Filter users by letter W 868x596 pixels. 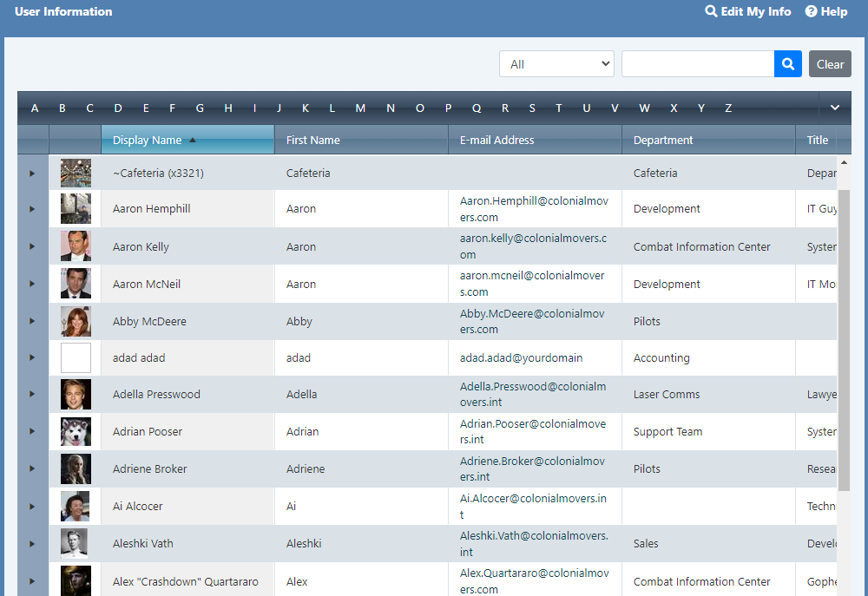click(x=644, y=108)
